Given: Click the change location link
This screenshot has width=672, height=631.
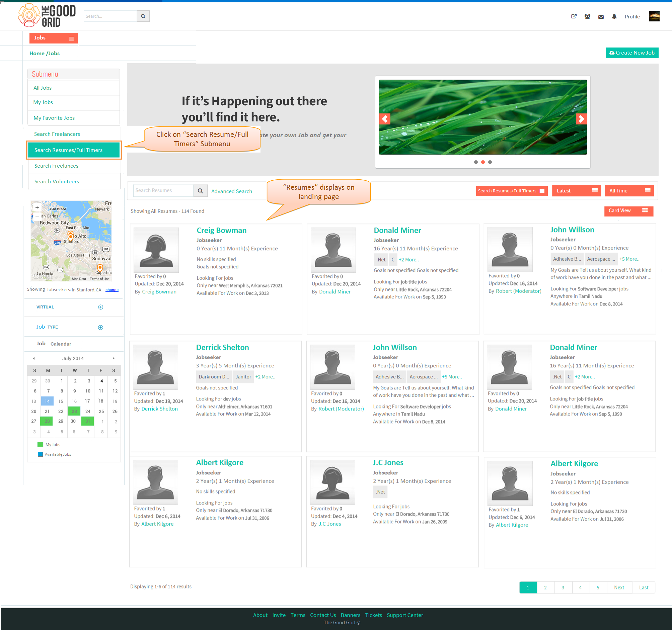Looking at the screenshot, I should point(112,290).
